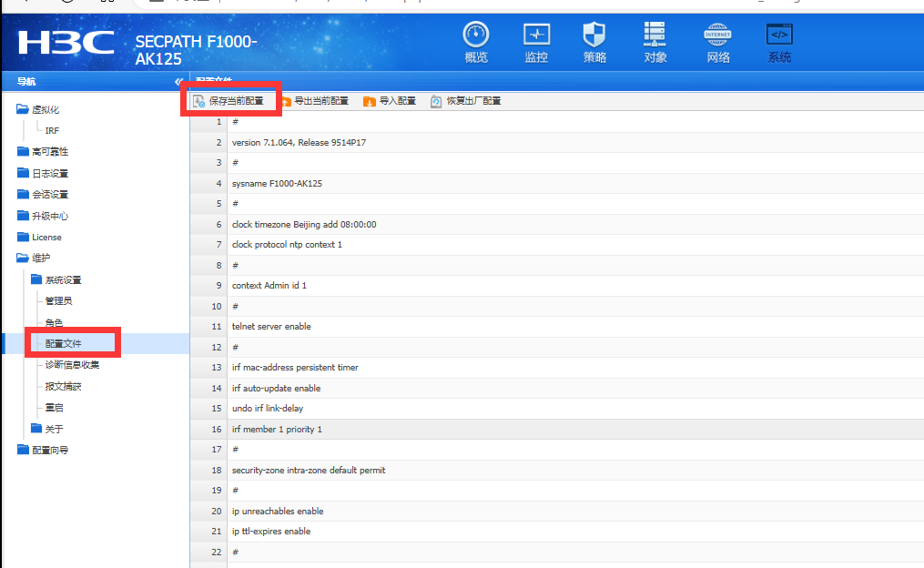Open the 角色 tree item
The width and height of the screenshot is (924, 568).
54,322
